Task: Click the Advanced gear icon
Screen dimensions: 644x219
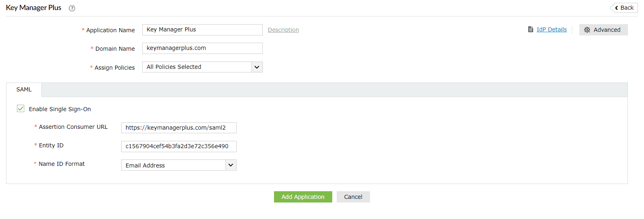Action: [587, 30]
